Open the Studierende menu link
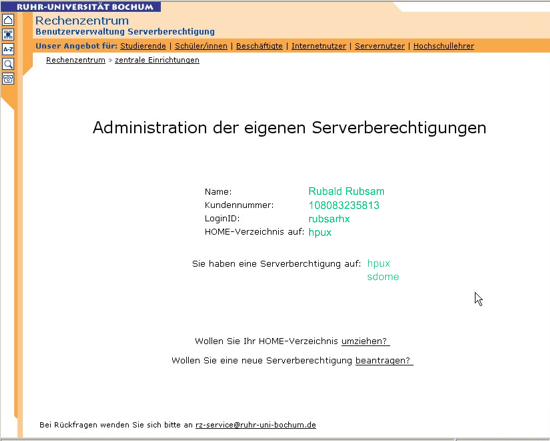The image size is (550, 441). (143, 46)
